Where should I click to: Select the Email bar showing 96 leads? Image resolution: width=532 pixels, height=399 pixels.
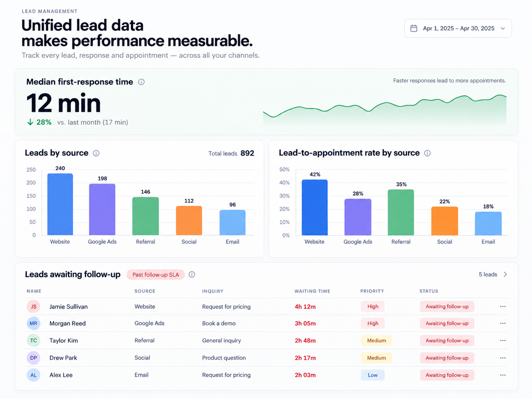click(233, 222)
